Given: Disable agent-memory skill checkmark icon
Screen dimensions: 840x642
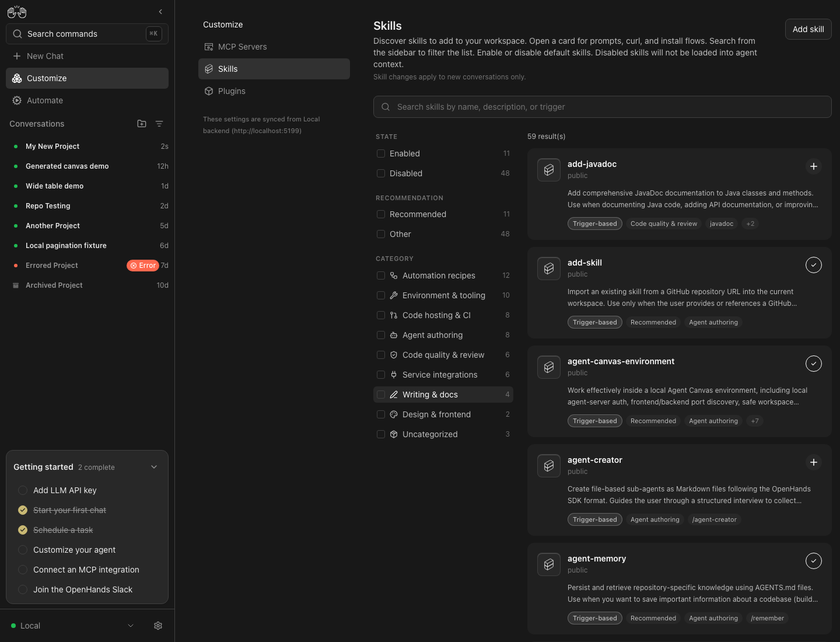Looking at the screenshot, I should point(814,561).
